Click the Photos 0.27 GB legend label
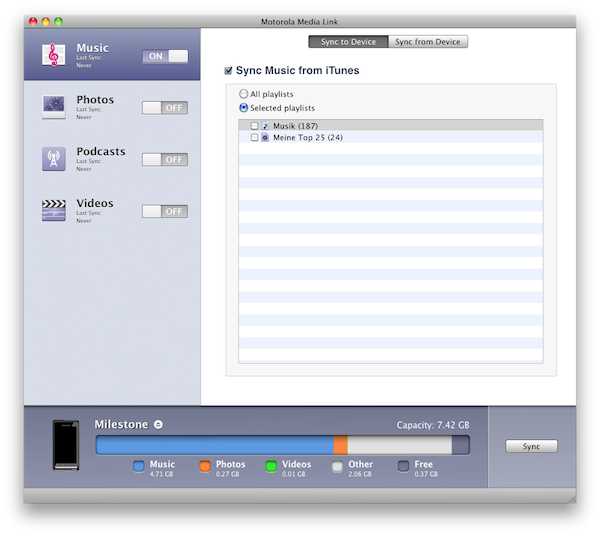This screenshot has height=536, width=600. click(230, 468)
